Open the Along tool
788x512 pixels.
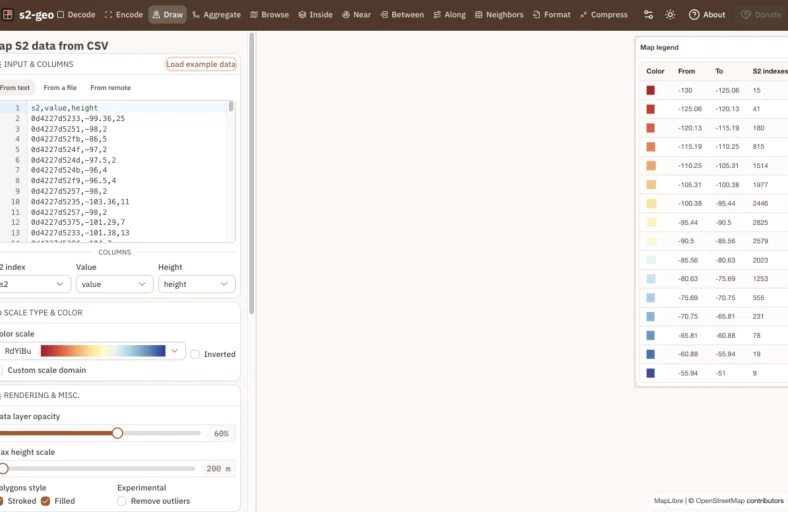click(449, 15)
